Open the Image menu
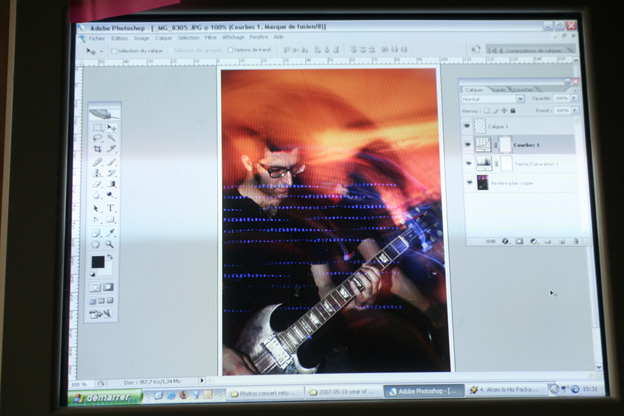624x416 pixels. click(x=141, y=38)
